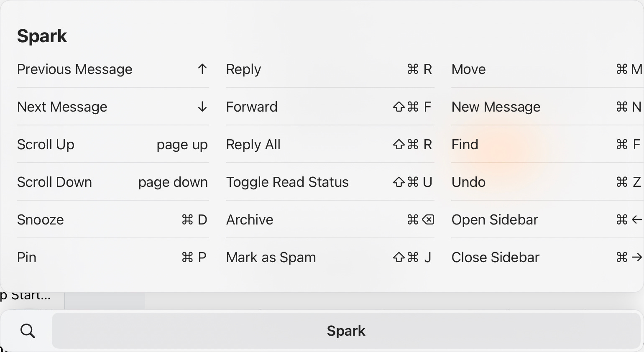Select the Spark app tab at bottom
644x352 pixels.
(x=346, y=331)
